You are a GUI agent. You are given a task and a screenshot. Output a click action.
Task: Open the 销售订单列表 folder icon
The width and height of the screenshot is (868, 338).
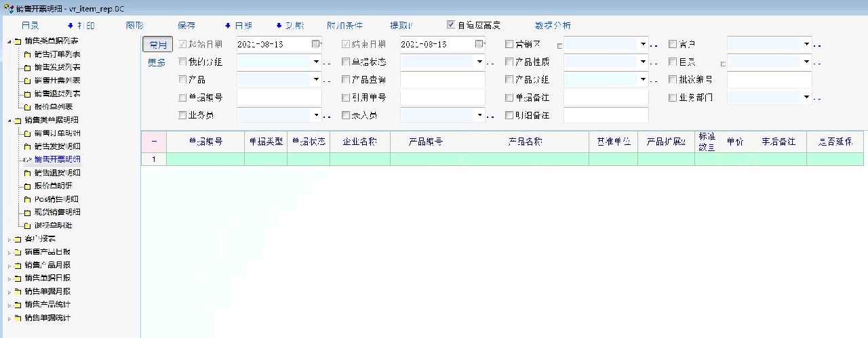click(x=28, y=55)
